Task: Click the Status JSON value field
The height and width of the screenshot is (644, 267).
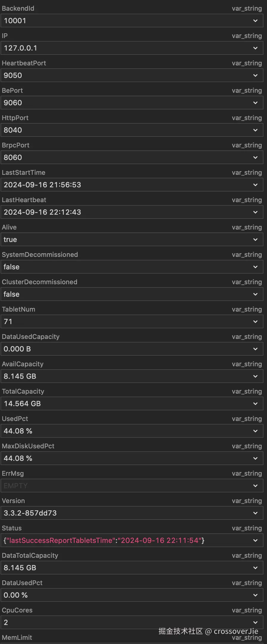Action: (x=125, y=541)
